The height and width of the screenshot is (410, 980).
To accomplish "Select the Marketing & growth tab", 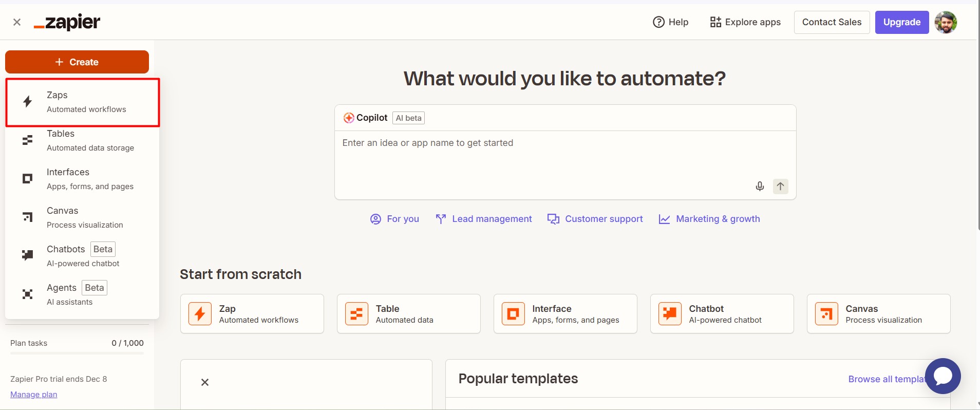I will pos(709,219).
